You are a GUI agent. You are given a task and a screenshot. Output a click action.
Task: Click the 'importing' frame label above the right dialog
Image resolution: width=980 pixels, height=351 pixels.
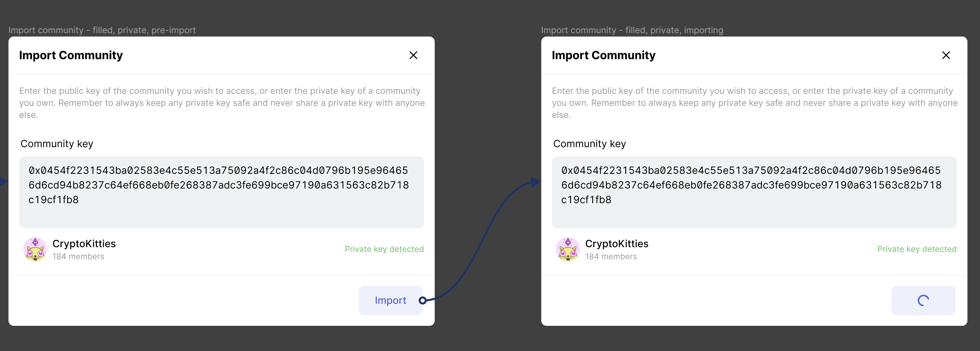[x=632, y=30]
